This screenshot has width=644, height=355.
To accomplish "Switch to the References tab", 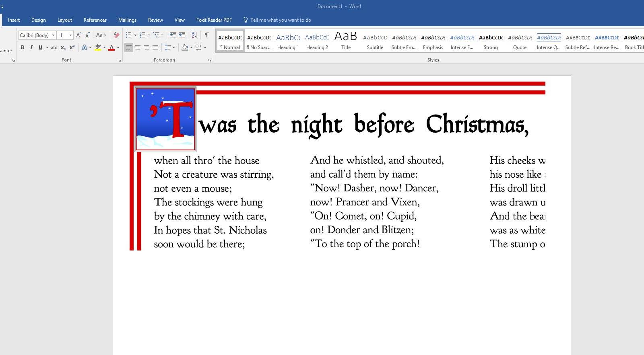I will 95,20.
